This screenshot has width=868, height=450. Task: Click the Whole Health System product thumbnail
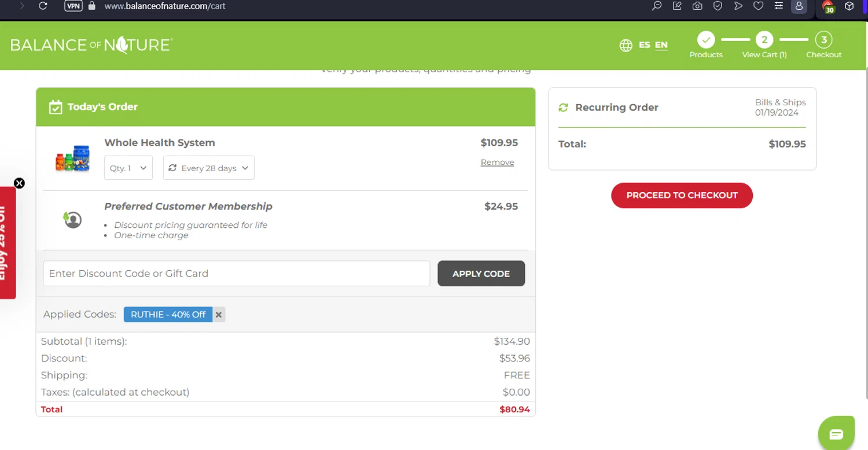click(73, 158)
